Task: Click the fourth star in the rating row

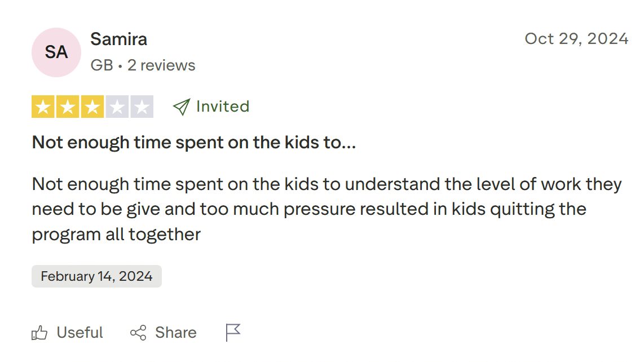Action: pyautogui.click(x=117, y=106)
